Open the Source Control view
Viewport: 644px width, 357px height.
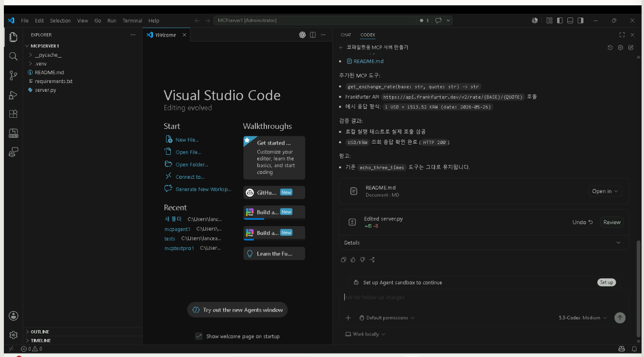tap(13, 75)
